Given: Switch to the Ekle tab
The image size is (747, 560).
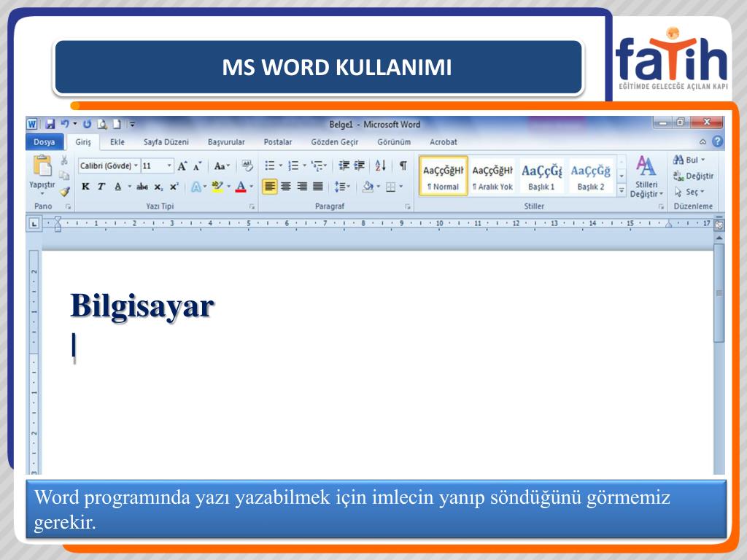Looking at the screenshot, I should (x=117, y=142).
